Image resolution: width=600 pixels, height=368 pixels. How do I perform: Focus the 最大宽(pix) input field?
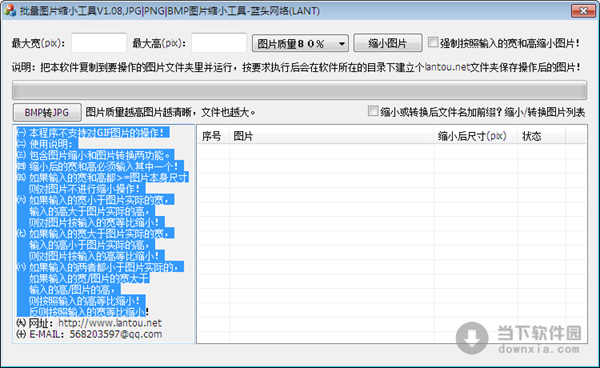(x=99, y=43)
